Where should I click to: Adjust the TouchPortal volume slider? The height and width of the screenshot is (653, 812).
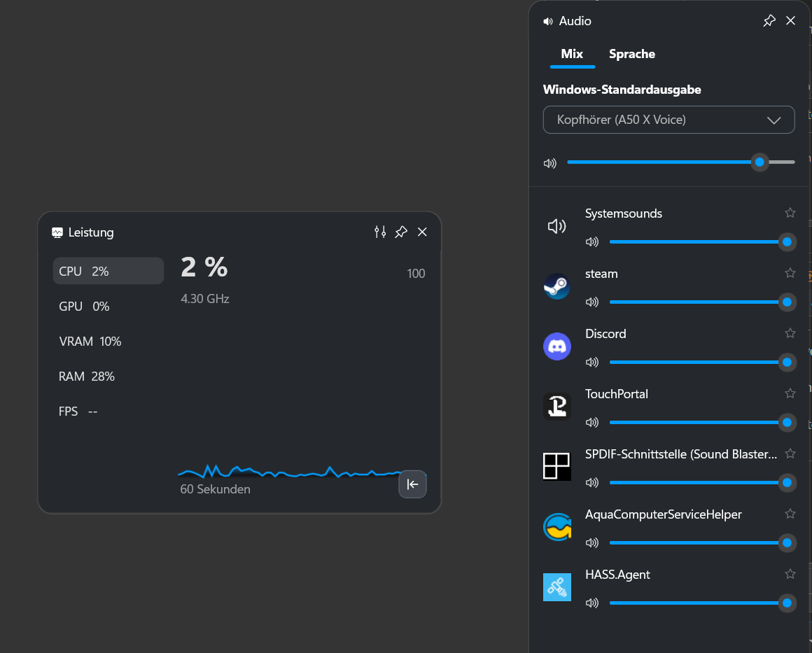pyautogui.click(x=701, y=422)
